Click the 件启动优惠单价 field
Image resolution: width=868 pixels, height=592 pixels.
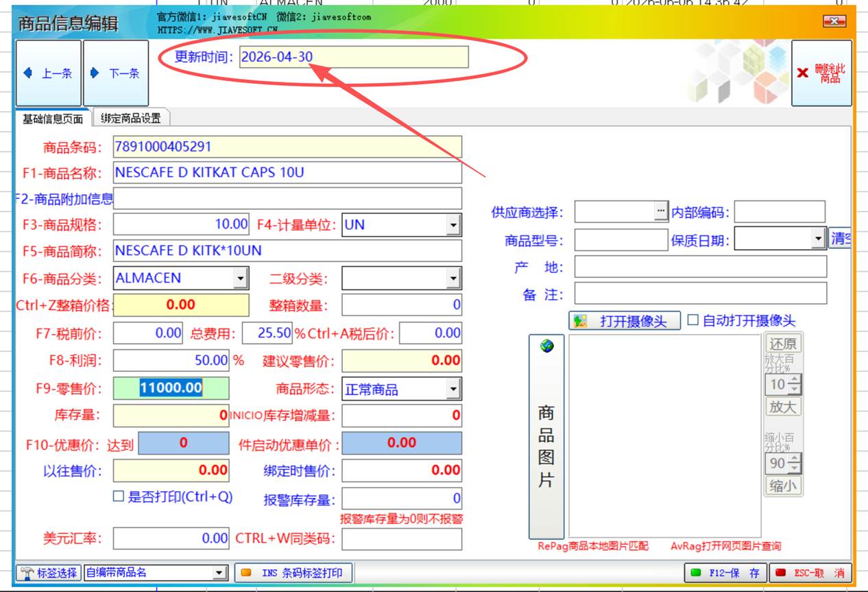(x=402, y=443)
